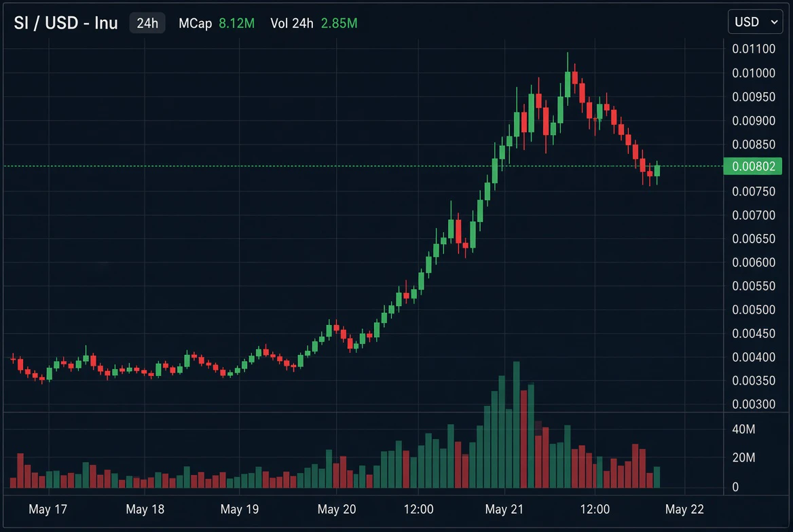This screenshot has width=793, height=532.
Task: Click the 0.00900 price axis label
Action: coord(754,120)
